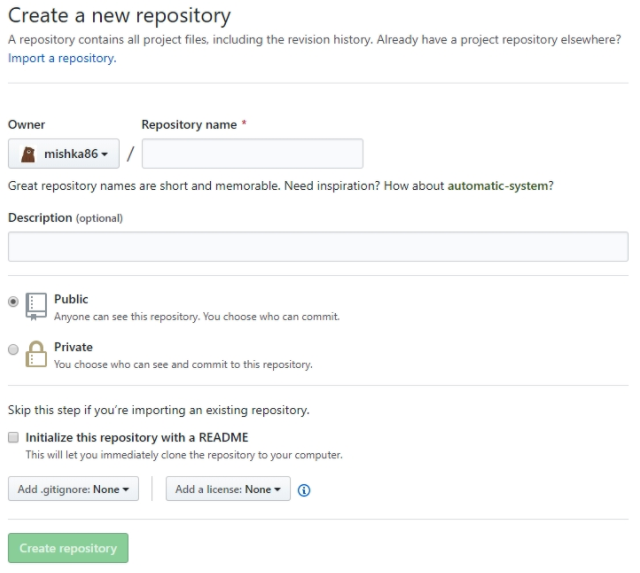This screenshot has width=640, height=573.
Task: Click the Private option label
Action: (73, 347)
